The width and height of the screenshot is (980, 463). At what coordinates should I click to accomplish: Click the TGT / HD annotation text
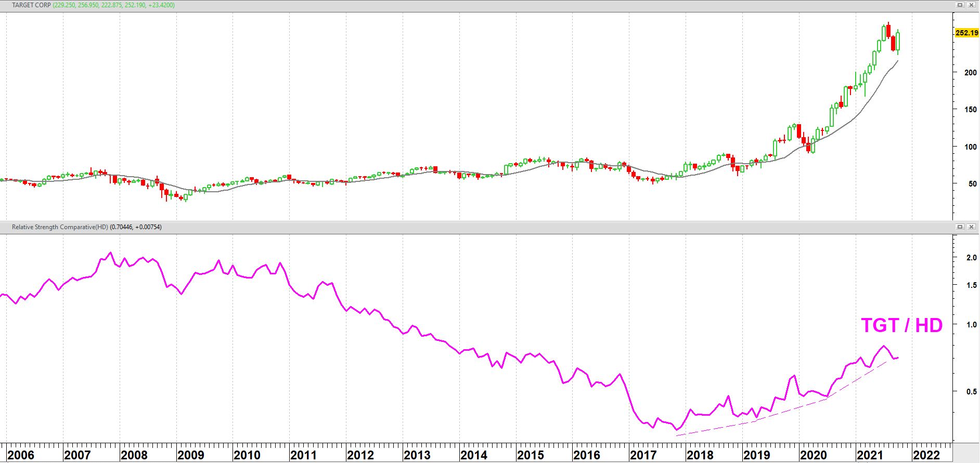pyautogui.click(x=902, y=325)
